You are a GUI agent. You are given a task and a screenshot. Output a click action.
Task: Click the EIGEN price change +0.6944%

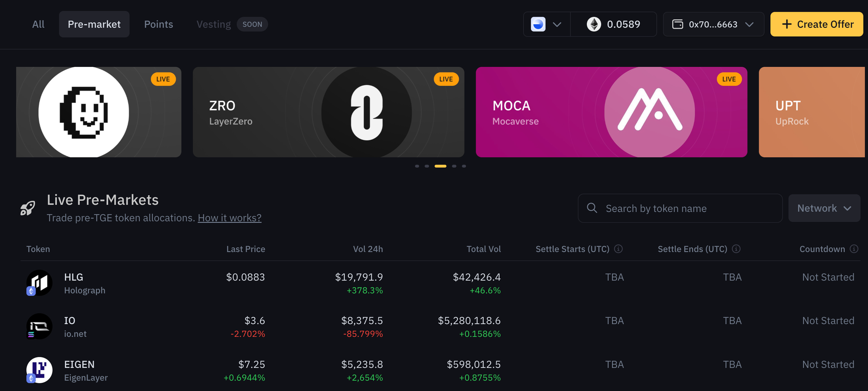(x=244, y=378)
